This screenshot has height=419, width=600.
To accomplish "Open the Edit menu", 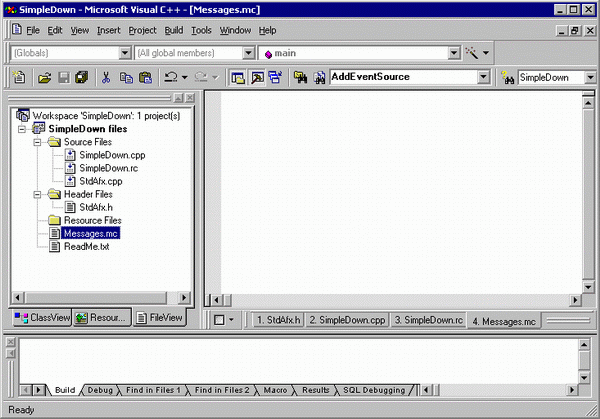I will tap(55, 30).
